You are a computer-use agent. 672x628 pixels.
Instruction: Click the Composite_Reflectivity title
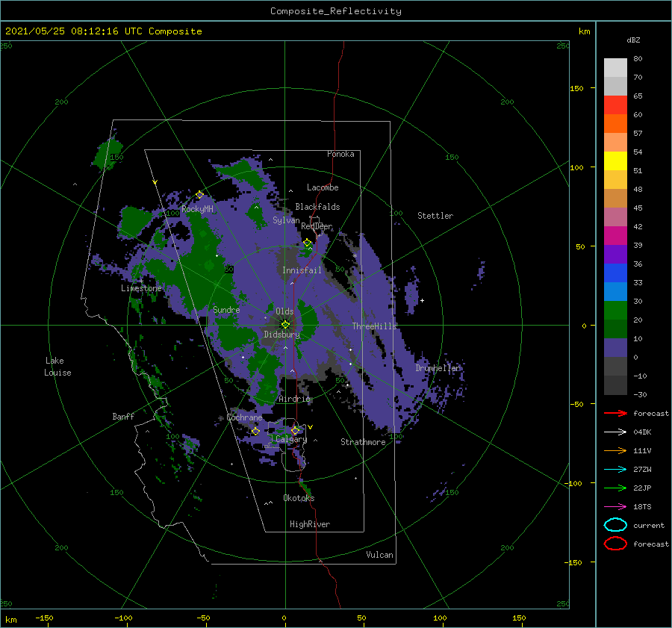coord(336,11)
